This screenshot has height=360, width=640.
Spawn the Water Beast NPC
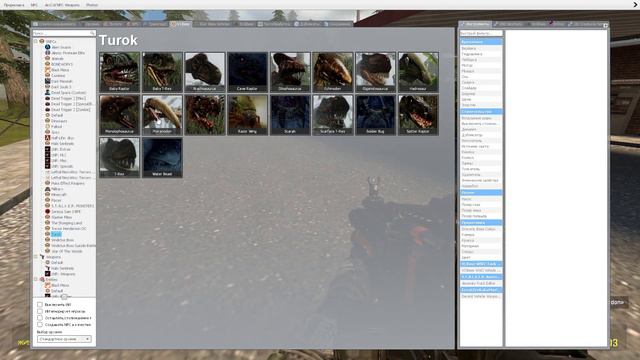[162, 158]
